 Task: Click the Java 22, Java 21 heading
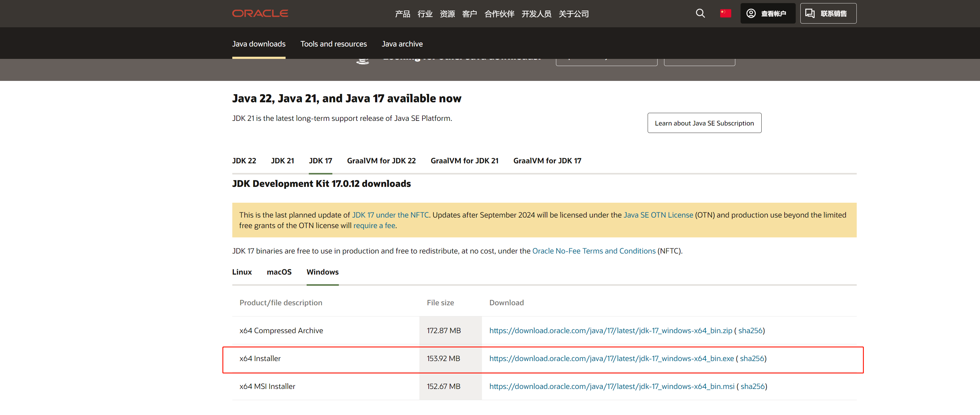(346, 98)
